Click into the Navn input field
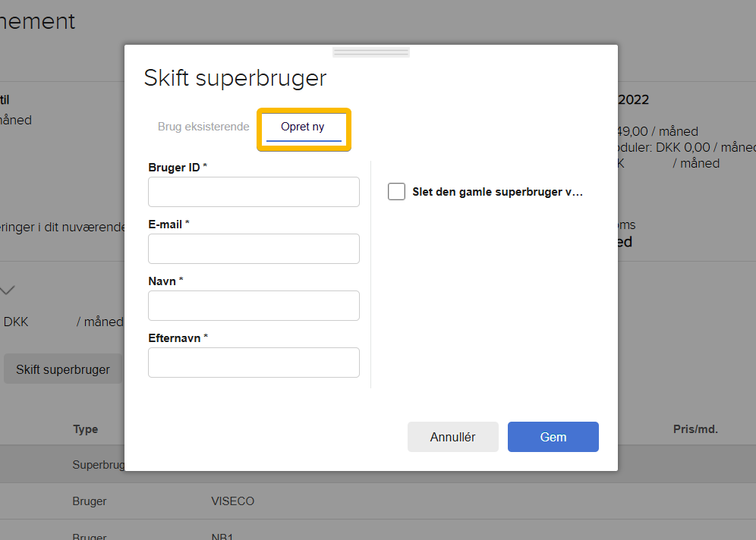756x540 pixels. click(x=254, y=306)
